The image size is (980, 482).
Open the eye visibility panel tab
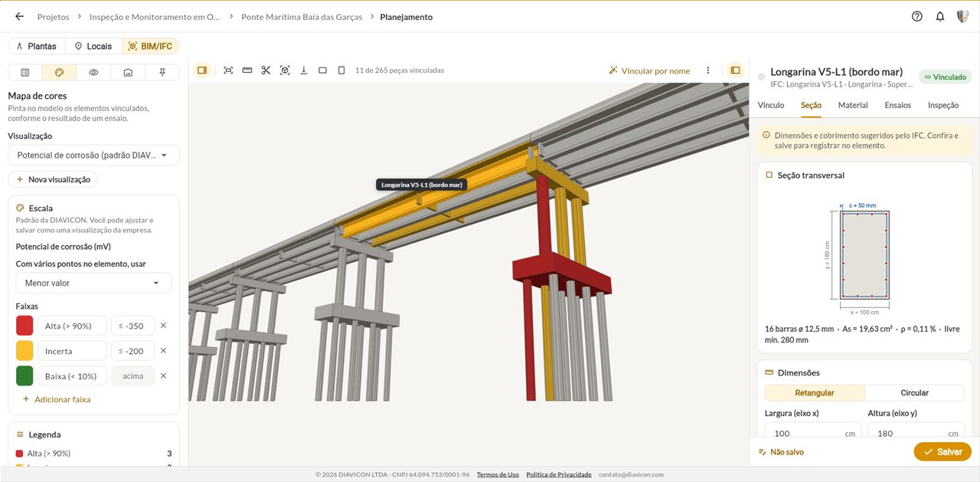click(93, 72)
